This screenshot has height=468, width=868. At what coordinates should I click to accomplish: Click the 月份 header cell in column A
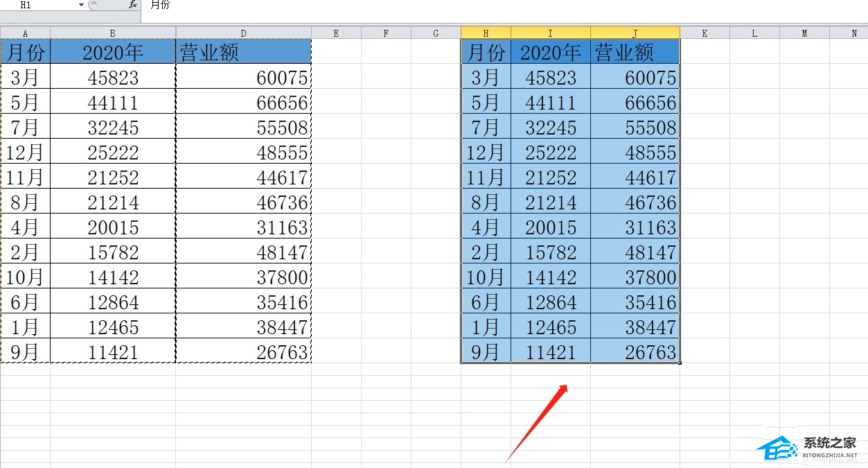(x=25, y=51)
